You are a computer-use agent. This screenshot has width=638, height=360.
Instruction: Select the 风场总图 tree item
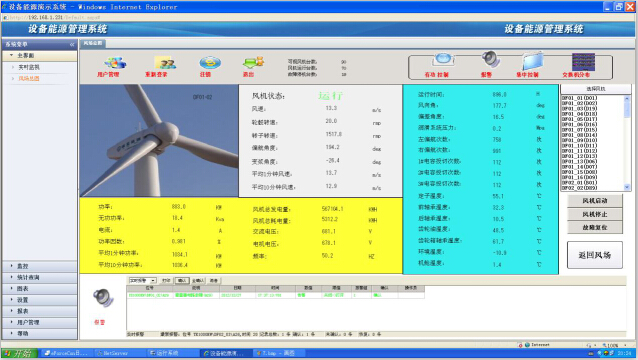coord(29,79)
